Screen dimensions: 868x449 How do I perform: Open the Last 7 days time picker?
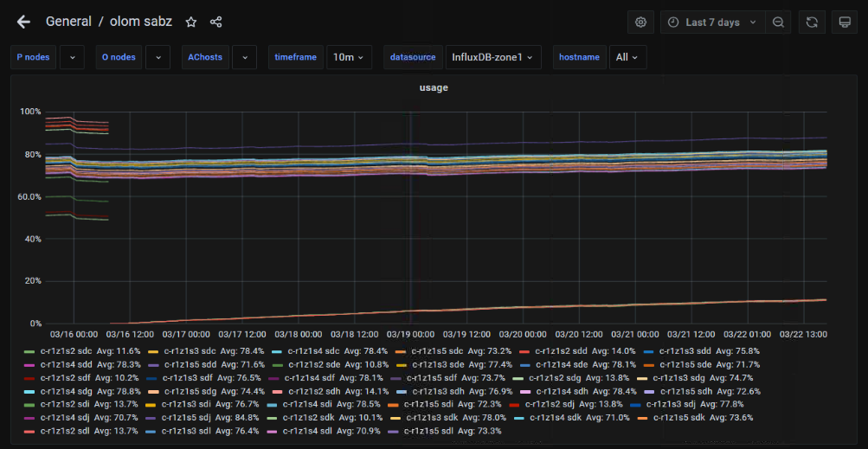[x=712, y=22]
